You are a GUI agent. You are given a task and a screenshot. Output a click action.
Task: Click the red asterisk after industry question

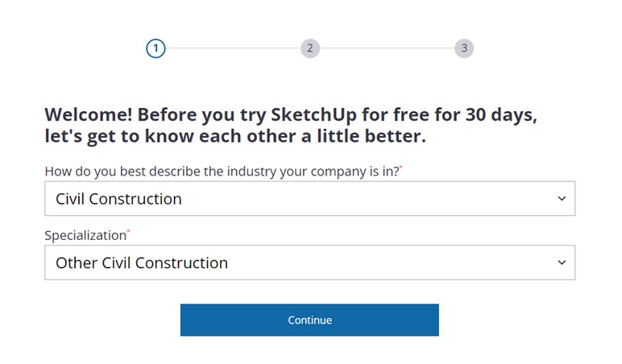coord(400,168)
